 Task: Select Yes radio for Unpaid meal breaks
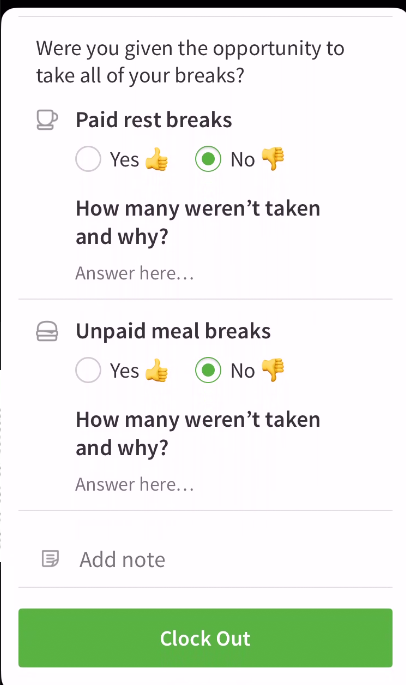(x=88, y=370)
